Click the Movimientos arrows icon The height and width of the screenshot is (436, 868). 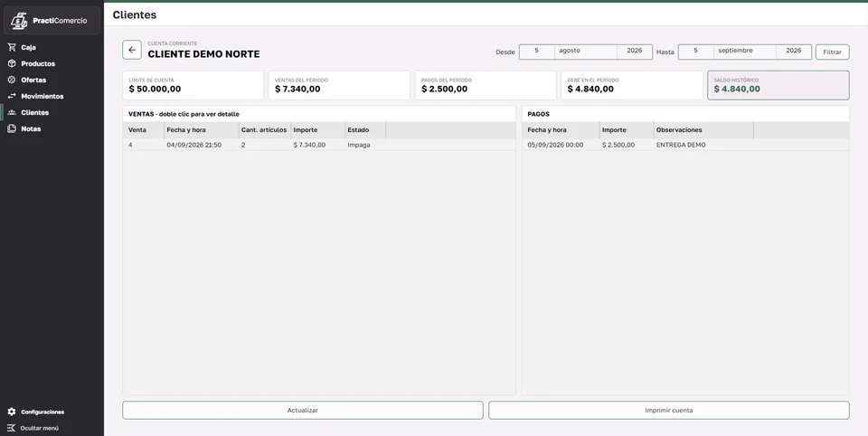[12, 96]
